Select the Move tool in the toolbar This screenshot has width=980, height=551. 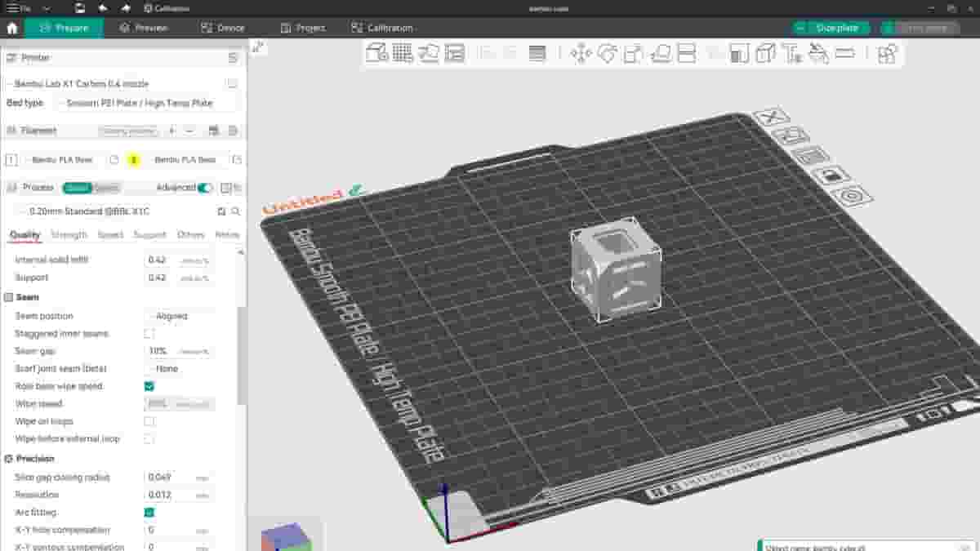click(x=581, y=54)
